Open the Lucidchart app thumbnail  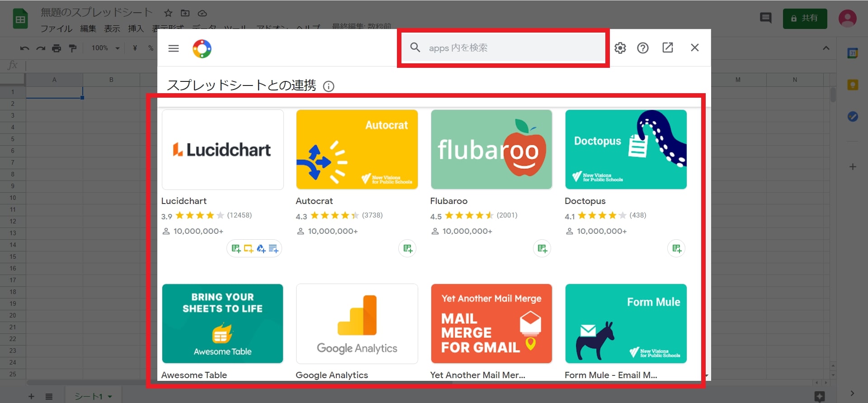tap(222, 150)
